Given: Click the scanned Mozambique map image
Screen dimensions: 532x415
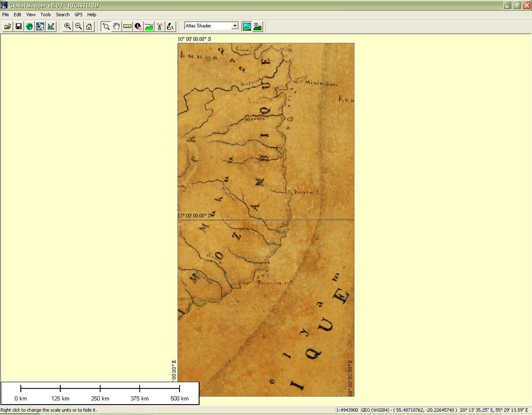Looking at the screenshot, I should (266, 219).
